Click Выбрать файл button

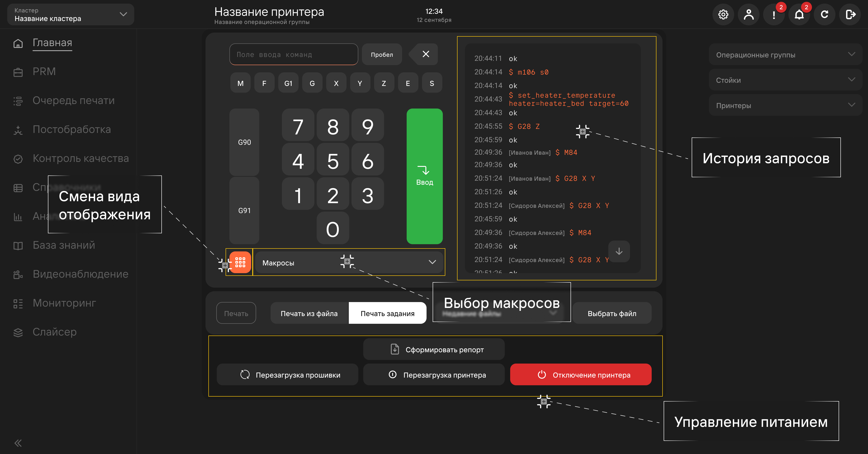612,313
